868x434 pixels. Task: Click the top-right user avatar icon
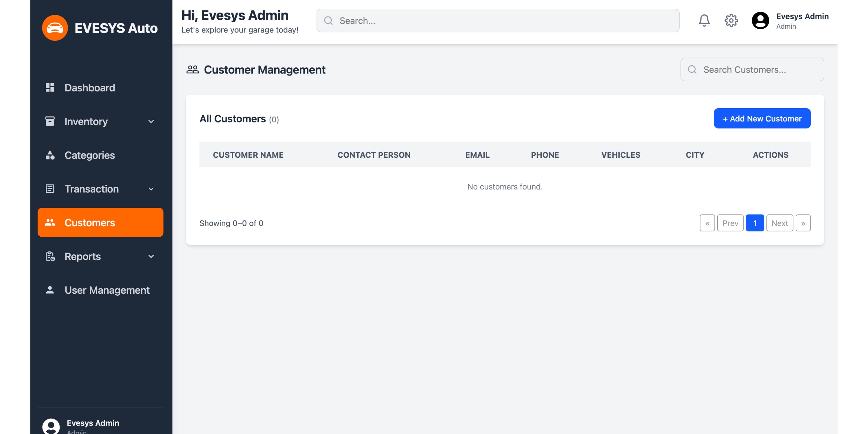[760, 21]
